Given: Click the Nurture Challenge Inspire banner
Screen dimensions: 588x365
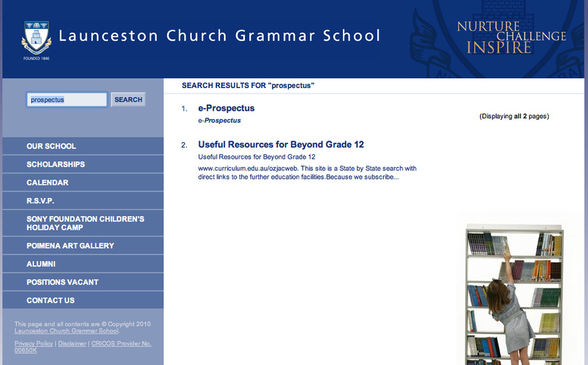Looking at the screenshot, I should pos(511,37).
